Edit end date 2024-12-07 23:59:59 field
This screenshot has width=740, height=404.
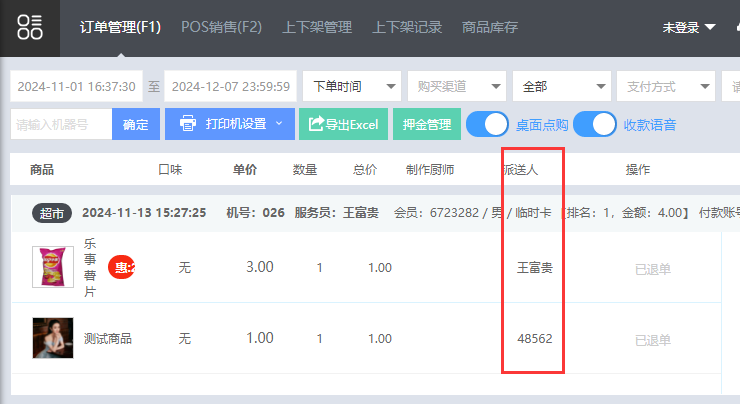(x=230, y=86)
